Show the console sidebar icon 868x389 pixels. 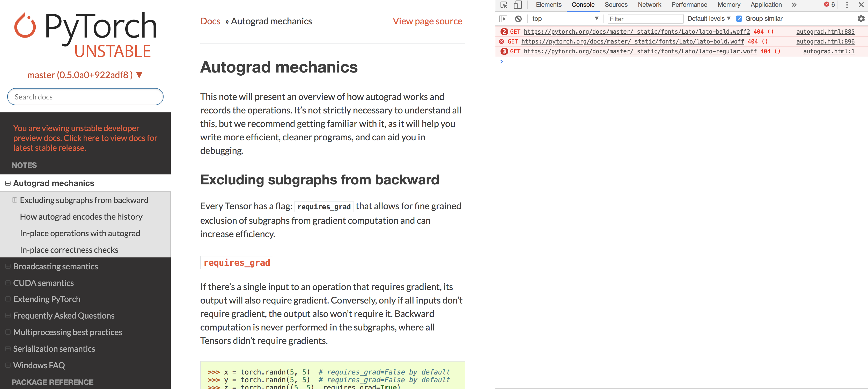click(x=503, y=19)
